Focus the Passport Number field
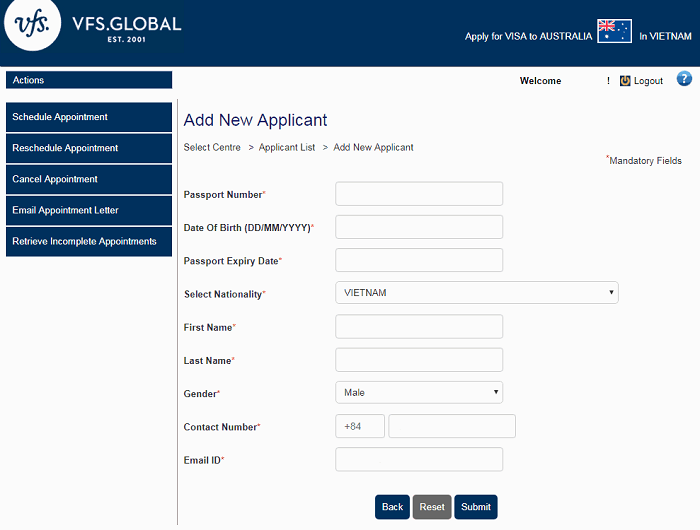 418,194
